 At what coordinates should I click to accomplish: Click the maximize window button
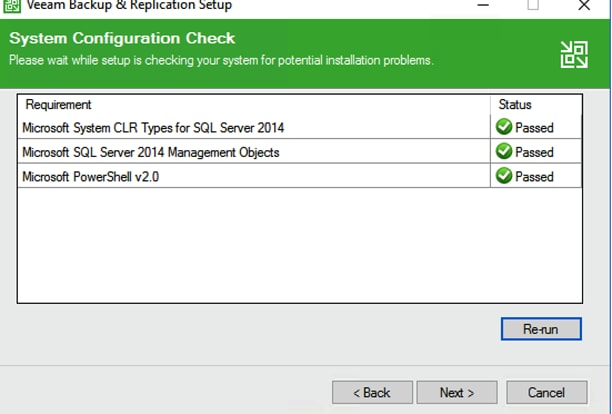point(533,5)
